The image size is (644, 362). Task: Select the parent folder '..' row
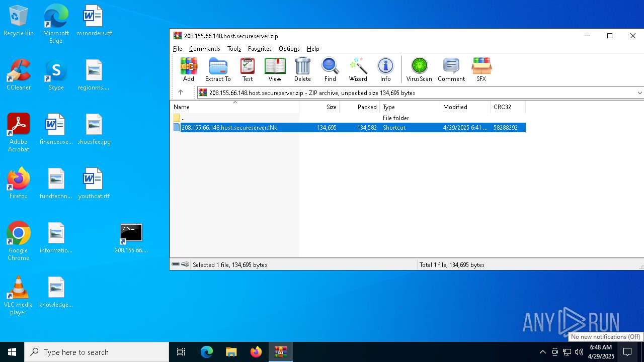point(348,118)
